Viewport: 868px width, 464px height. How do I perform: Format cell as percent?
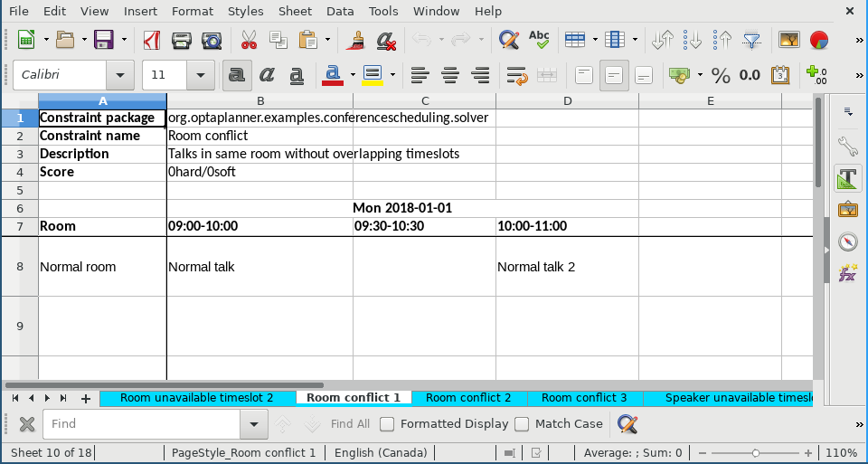pyautogui.click(x=721, y=75)
